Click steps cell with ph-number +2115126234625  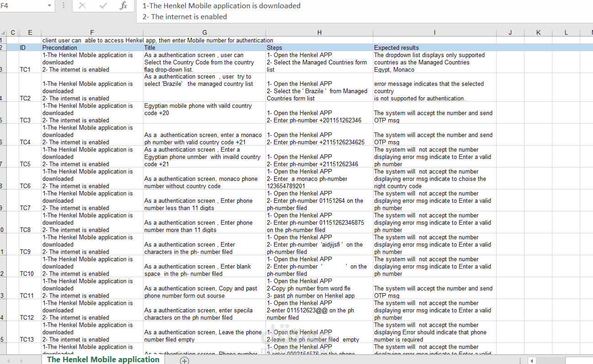pyautogui.click(x=319, y=135)
